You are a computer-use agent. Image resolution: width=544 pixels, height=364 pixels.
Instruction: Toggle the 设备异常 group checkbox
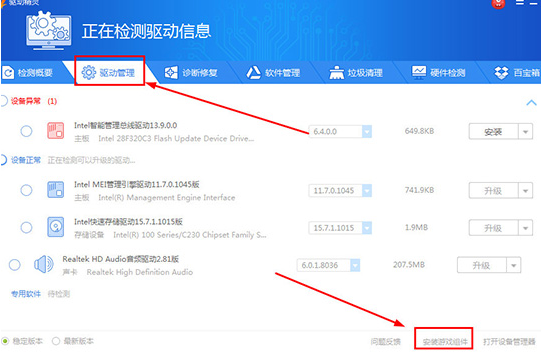[3, 101]
